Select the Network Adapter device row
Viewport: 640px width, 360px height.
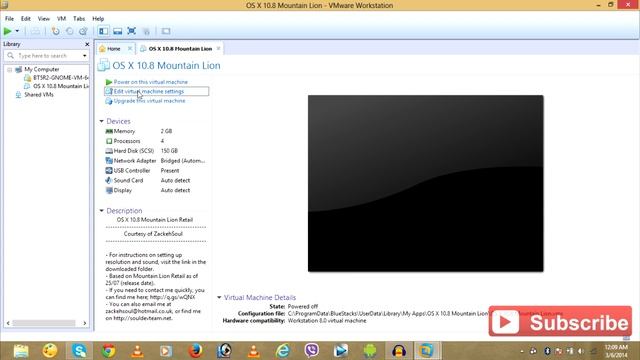(x=155, y=161)
